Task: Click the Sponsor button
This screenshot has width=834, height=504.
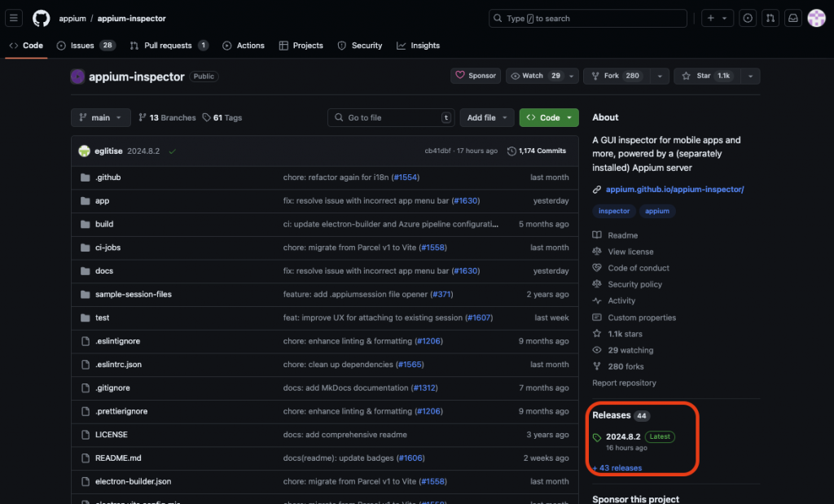Action: [476, 76]
